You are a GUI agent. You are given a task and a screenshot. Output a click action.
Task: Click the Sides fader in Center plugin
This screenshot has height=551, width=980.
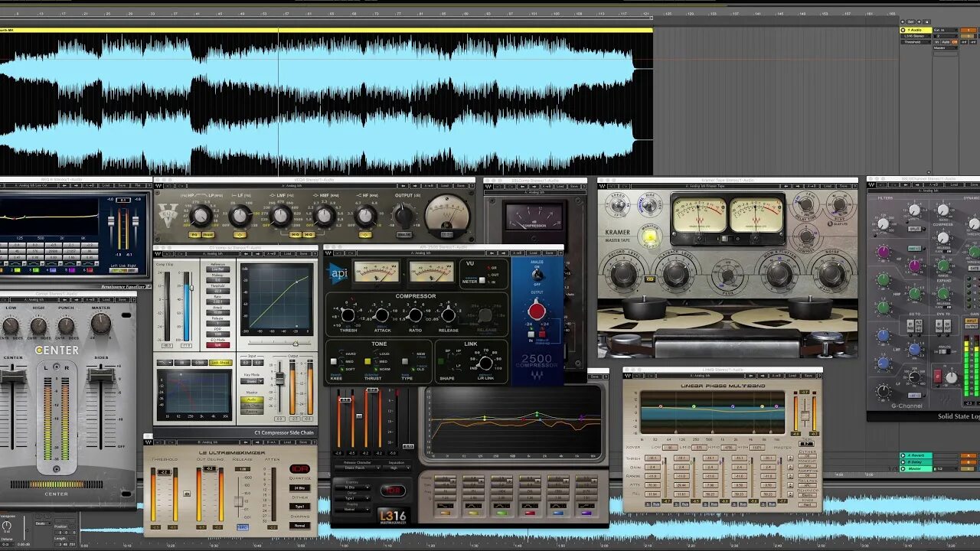[100, 373]
